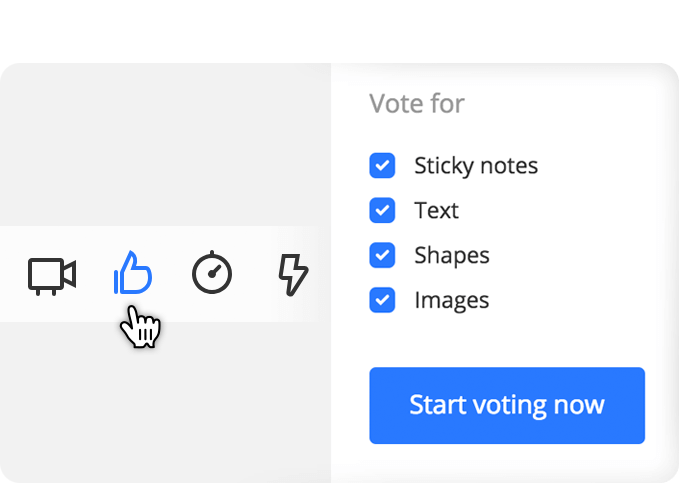Disable the Shapes checkbox
This screenshot has width=679, height=483.
(x=382, y=255)
